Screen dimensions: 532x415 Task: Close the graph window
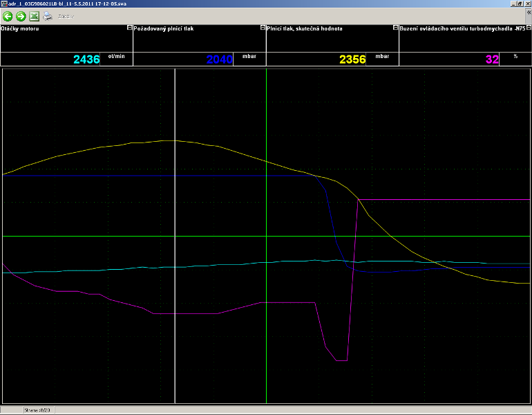(528, 3)
